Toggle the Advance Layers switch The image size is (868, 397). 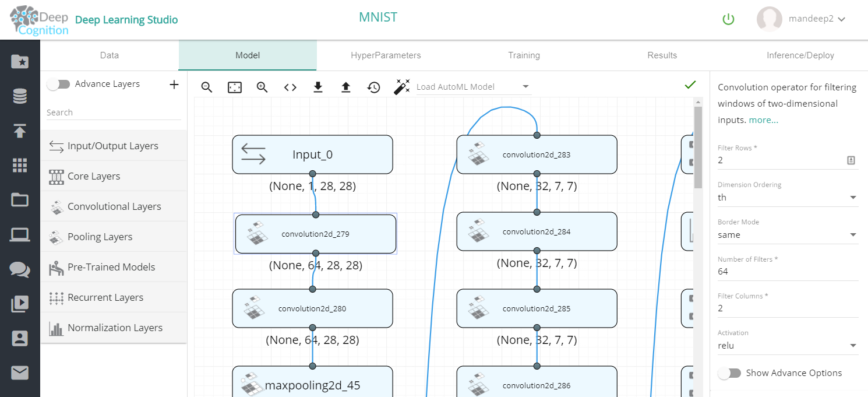(x=58, y=84)
